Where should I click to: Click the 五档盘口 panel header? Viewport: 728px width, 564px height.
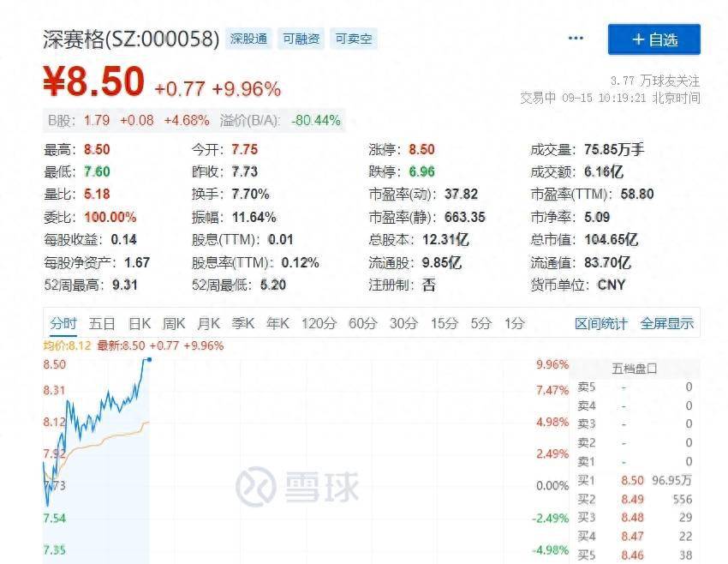(x=634, y=369)
